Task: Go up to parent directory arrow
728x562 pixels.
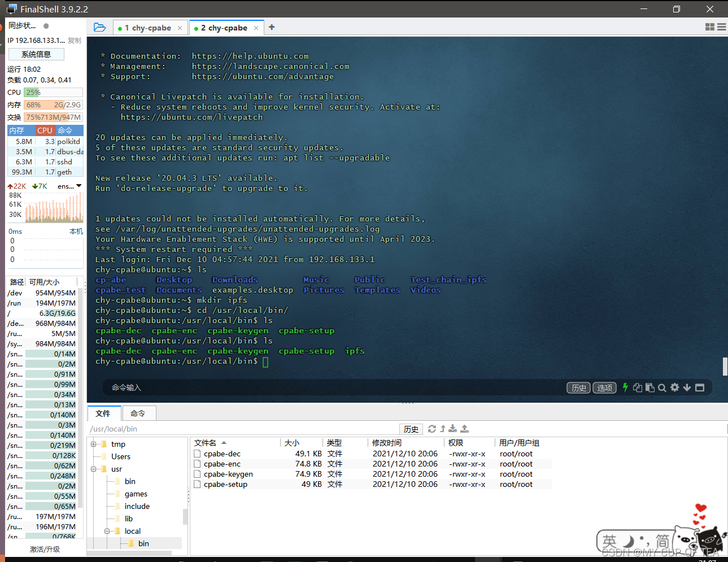Action: tap(443, 429)
